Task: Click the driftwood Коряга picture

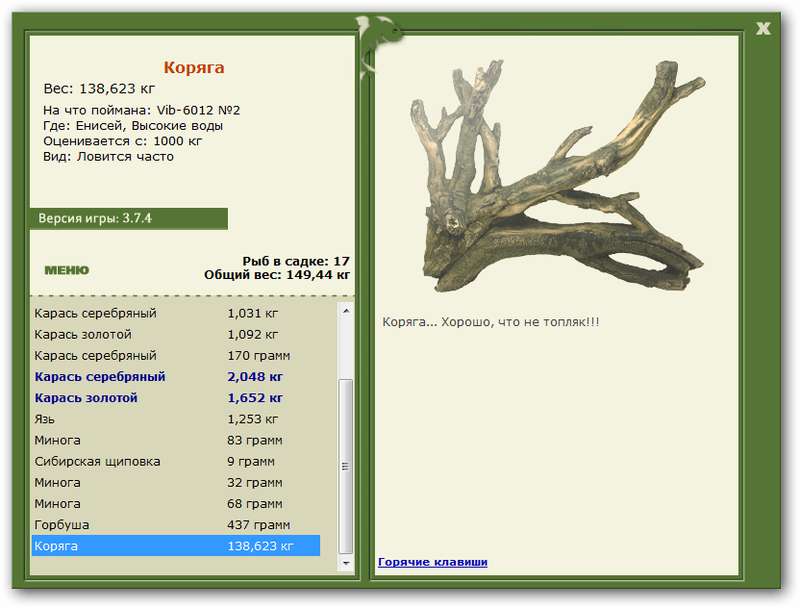Action: point(558,176)
